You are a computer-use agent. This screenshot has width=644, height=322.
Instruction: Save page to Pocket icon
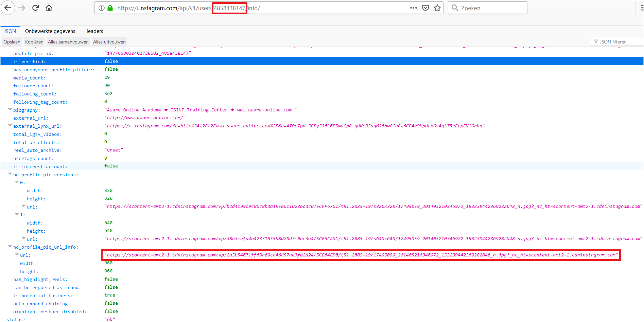[x=425, y=8]
